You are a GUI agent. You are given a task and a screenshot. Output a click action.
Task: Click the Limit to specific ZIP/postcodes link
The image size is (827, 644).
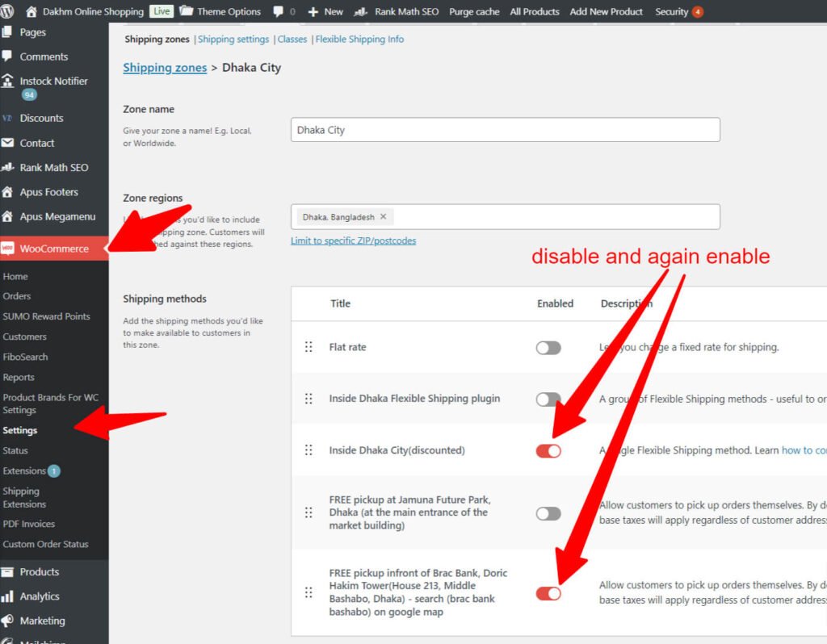click(353, 240)
